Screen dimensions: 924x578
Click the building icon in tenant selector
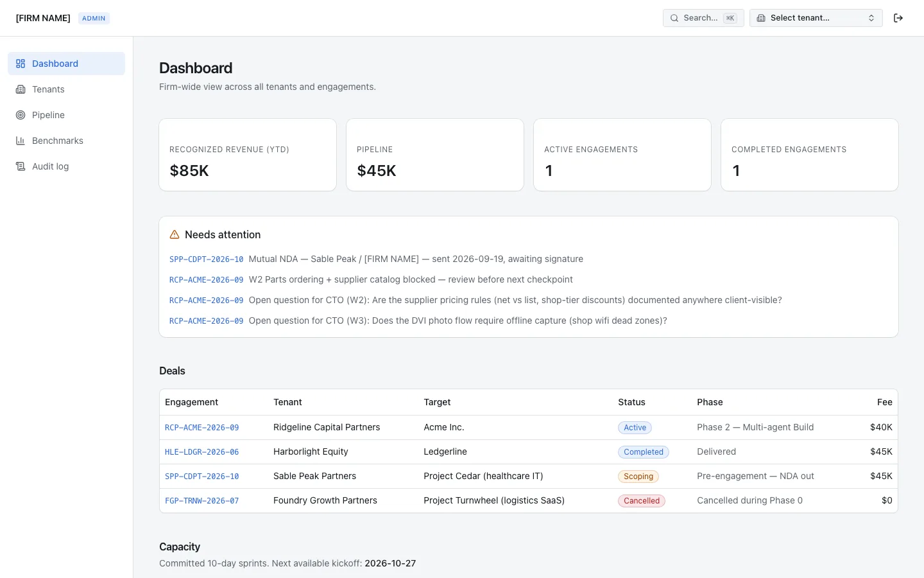pos(761,18)
